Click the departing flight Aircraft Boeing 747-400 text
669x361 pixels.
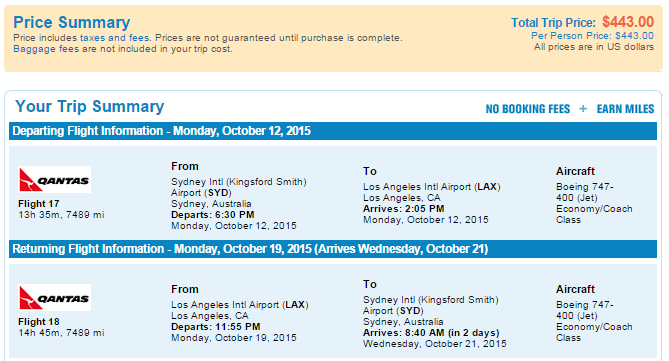click(x=585, y=192)
